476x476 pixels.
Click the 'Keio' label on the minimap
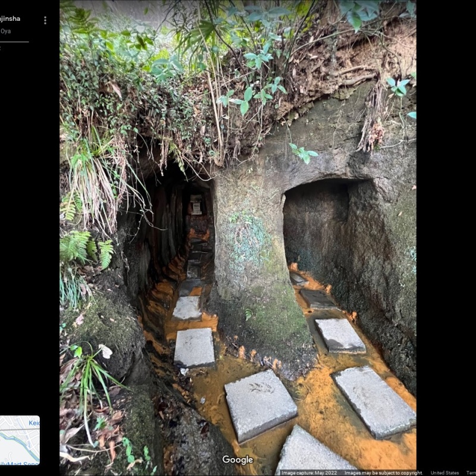coord(34,423)
